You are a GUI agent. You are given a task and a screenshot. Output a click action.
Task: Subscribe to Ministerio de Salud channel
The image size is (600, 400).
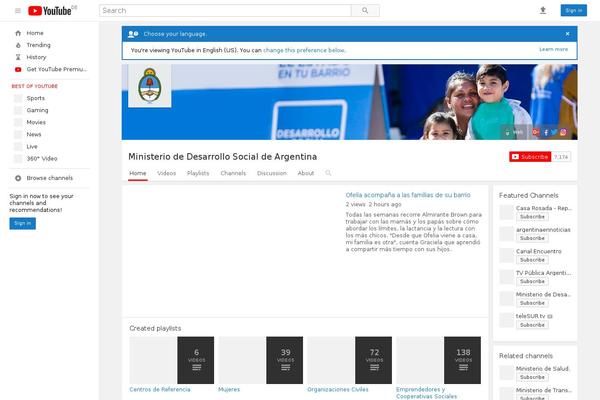click(x=532, y=377)
